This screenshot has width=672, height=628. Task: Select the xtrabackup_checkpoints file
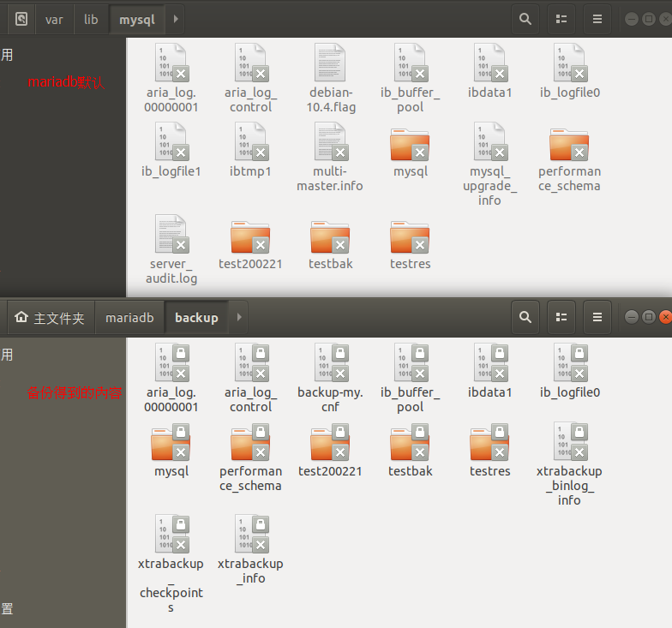point(171,534)
